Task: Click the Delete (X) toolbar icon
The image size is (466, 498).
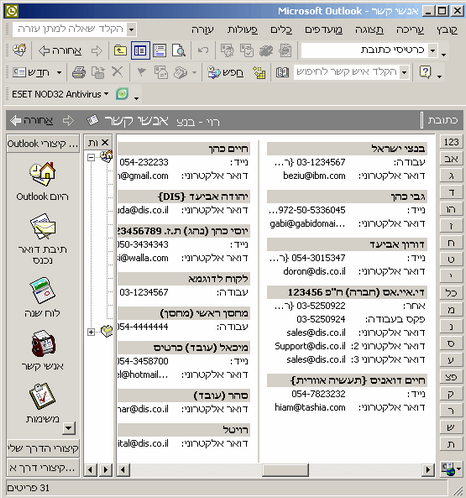Action: tap(117, 72)
